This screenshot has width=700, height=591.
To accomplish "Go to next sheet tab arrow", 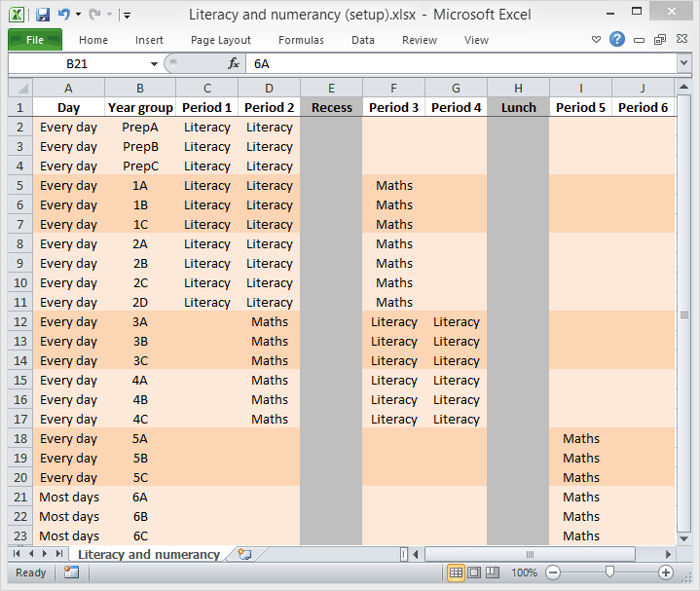I will point(45,554).
